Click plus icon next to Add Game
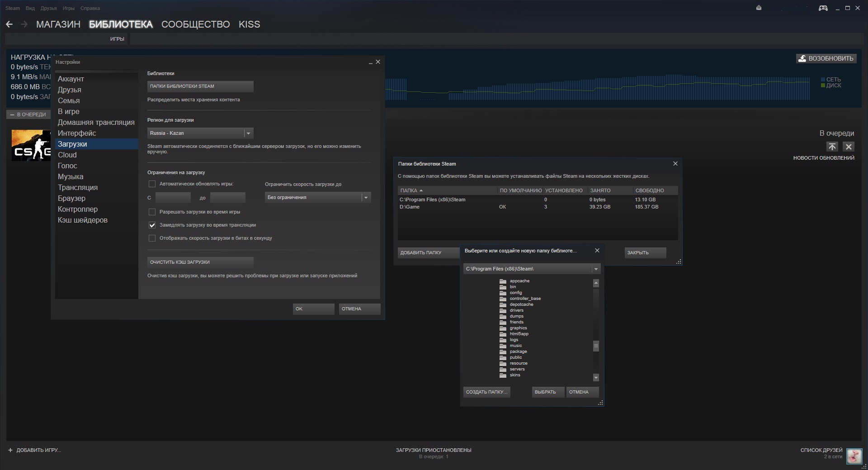 pos(10,450)
